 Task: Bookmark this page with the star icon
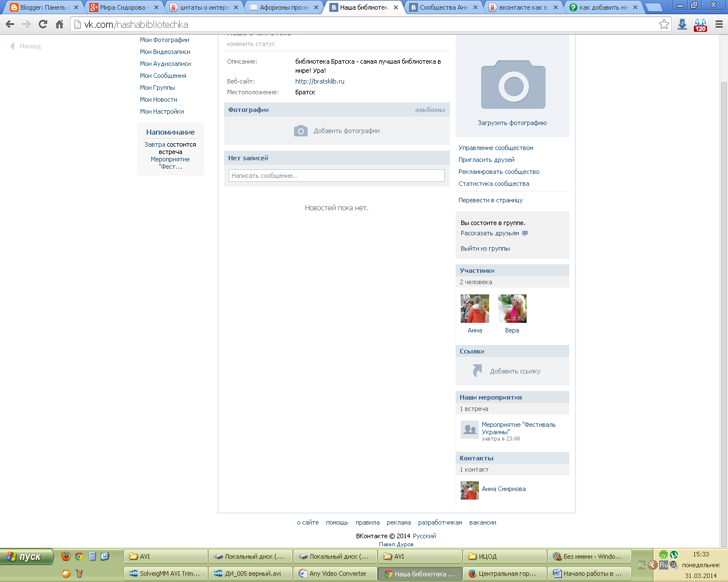coord(664,24)
